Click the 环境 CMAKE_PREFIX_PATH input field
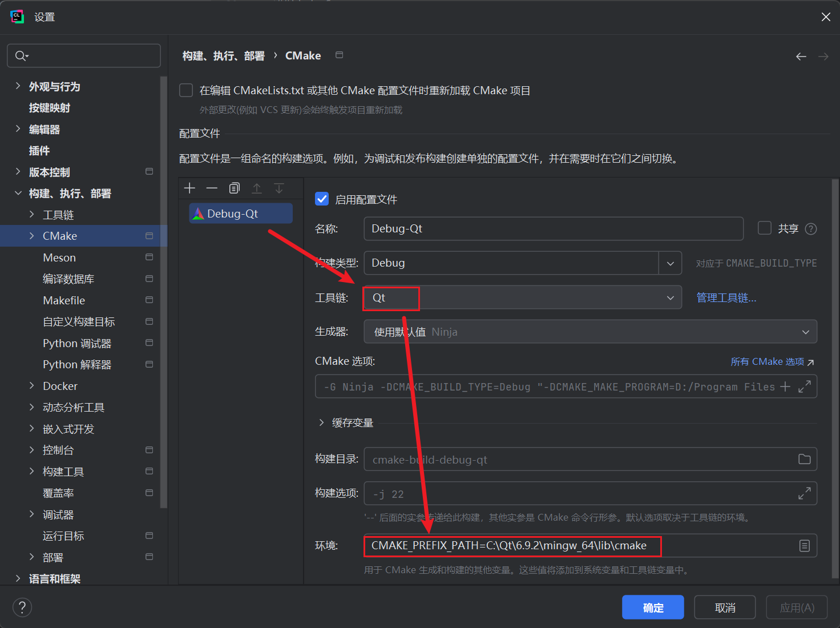The image size is (840, 628). (x=591, y=546)
